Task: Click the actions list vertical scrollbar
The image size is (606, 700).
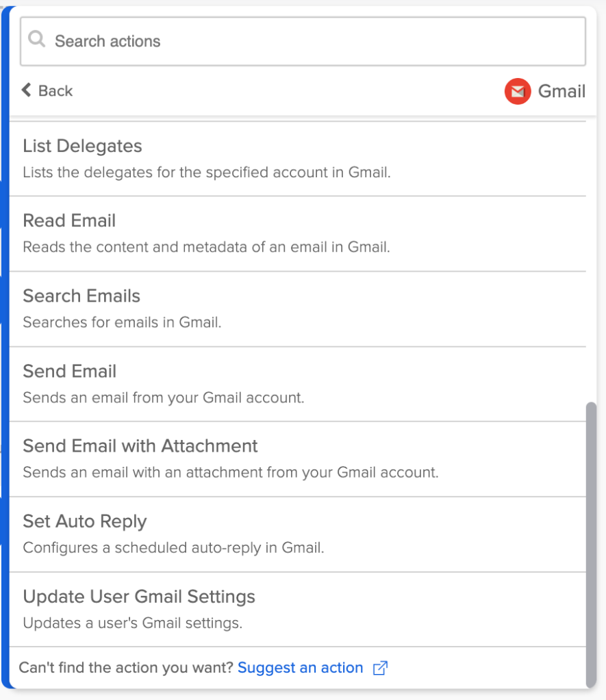Action: [x=591, y=545]
